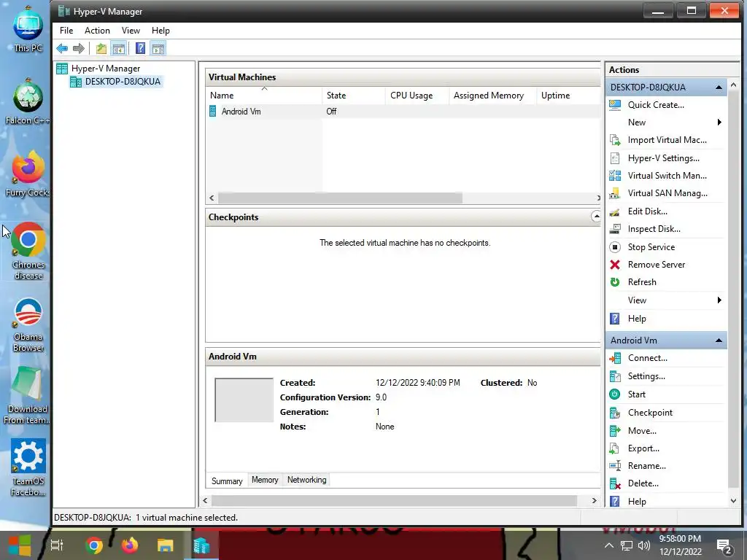Collapse the Android Vm actions section
This screenshot has width=747, height=560.
pyautogui.click(x=719, y=341)
